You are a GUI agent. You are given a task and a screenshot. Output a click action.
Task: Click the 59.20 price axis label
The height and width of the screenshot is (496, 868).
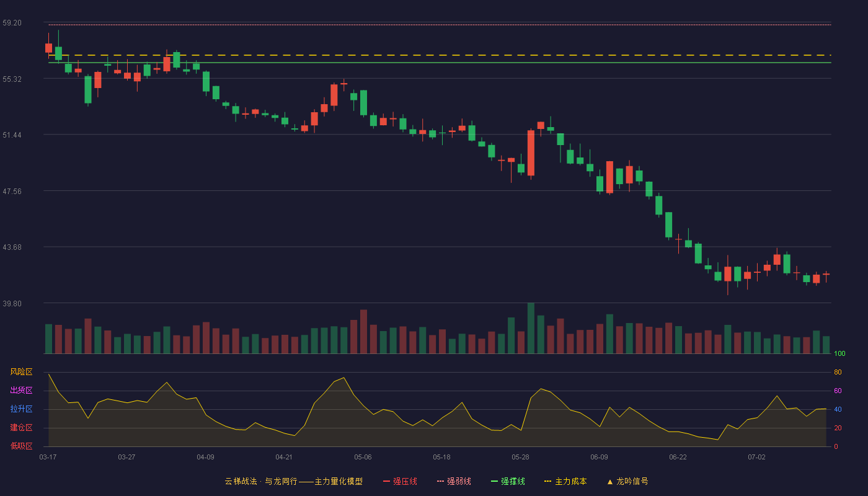pyautogui.click(x=12, y=23)
